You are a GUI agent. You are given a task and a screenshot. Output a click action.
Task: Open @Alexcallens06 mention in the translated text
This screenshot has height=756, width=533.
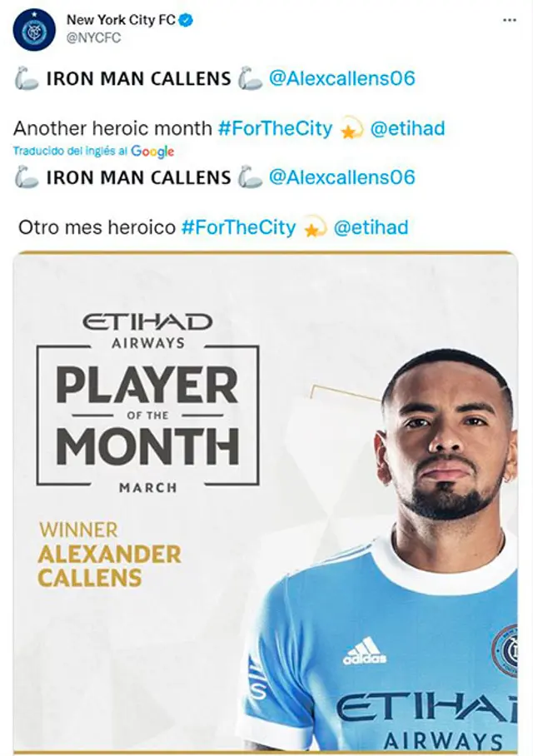[x=341, y=177]
